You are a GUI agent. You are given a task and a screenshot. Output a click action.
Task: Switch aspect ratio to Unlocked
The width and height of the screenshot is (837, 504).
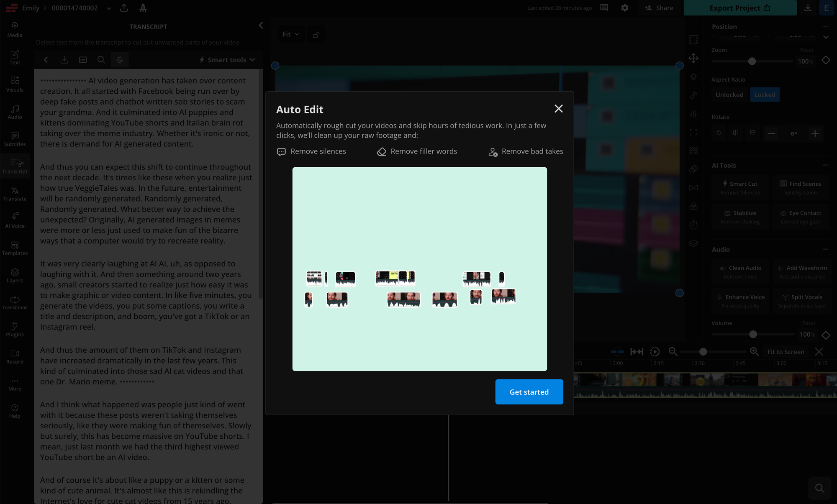pos(729,95)
